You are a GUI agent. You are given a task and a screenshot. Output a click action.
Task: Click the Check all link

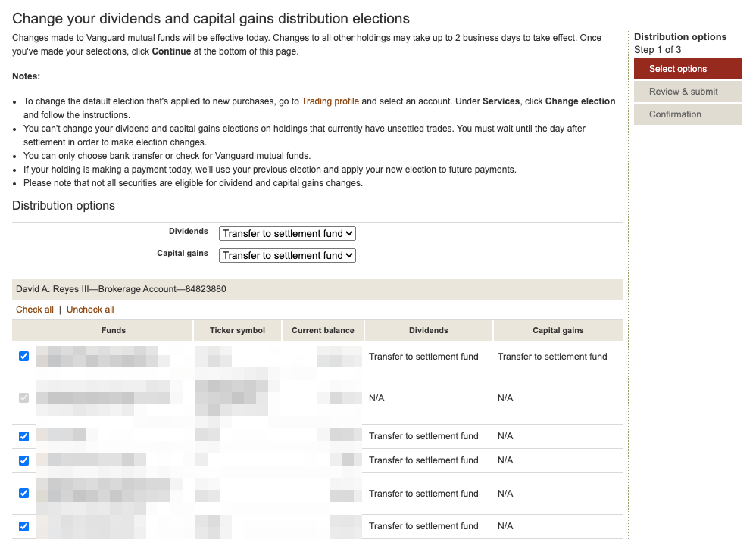(x=35, y=310)
